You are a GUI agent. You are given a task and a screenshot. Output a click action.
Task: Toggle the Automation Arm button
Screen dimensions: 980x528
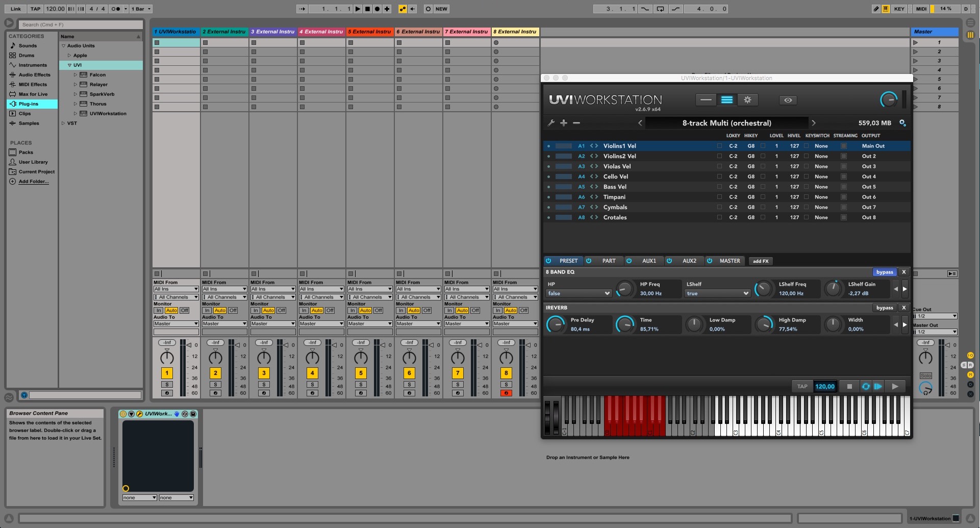pos(403,9)
